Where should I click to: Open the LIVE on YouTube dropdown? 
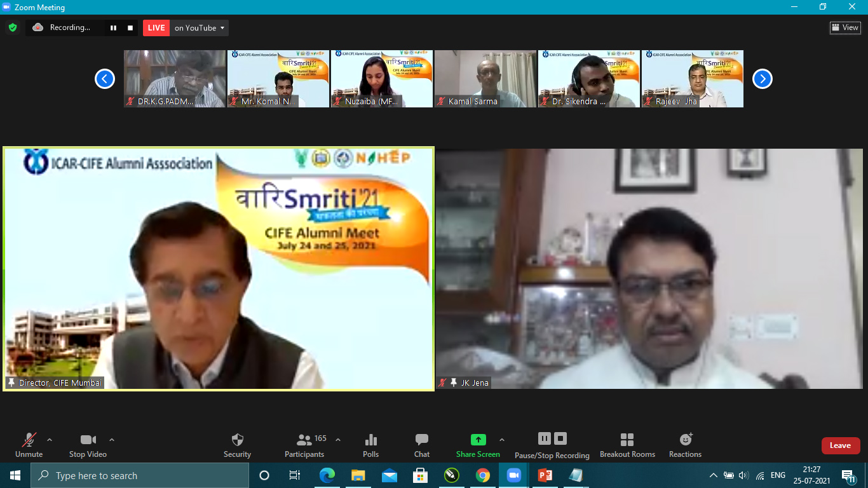tap(199, 28)
